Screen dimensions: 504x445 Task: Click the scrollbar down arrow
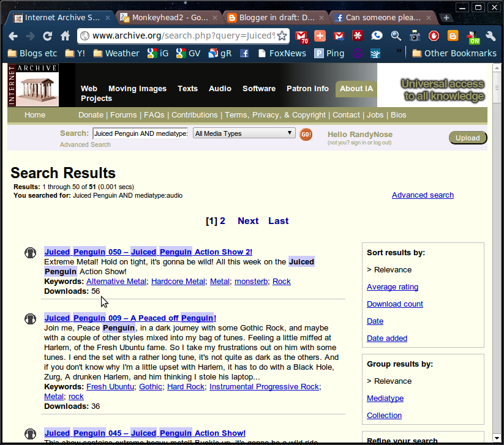[x=497, y=438]
